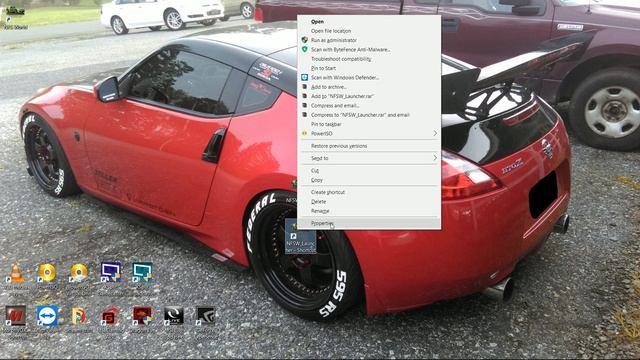
Task: Choose Copy from the context menu
Action: click(x=369, y=180)
